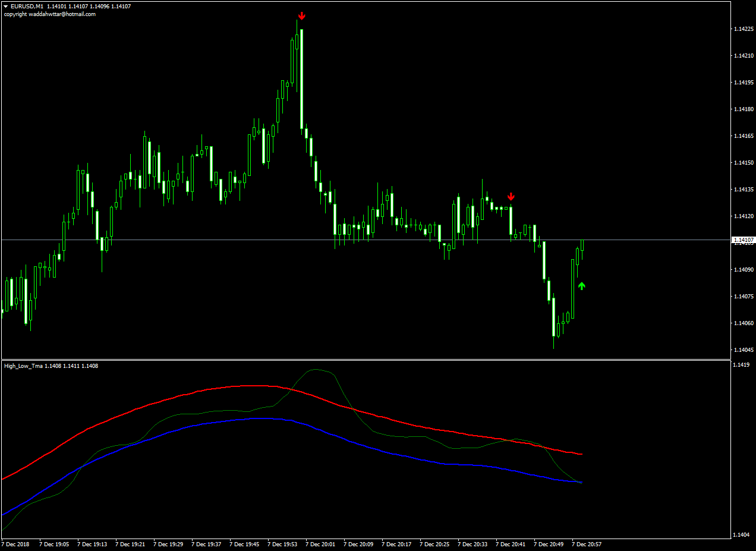
Task: Click the 1.14150 price scale label
Action: click(744, 163)
